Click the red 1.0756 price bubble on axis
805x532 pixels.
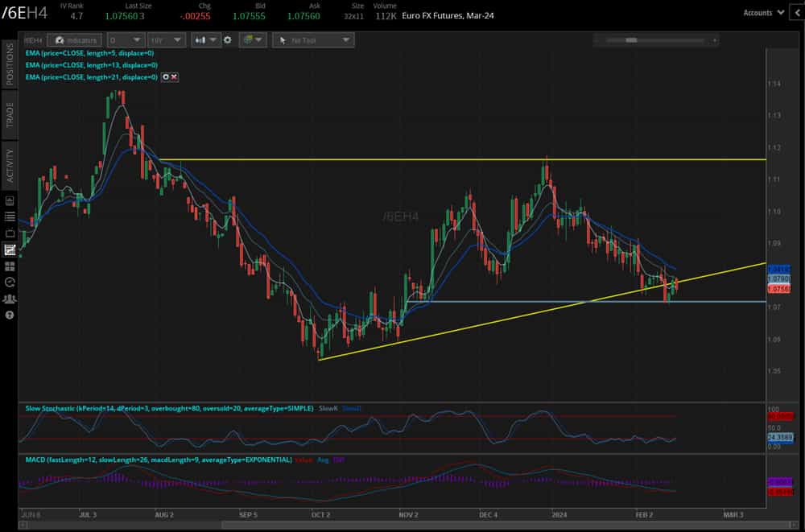tap(778, 289)
